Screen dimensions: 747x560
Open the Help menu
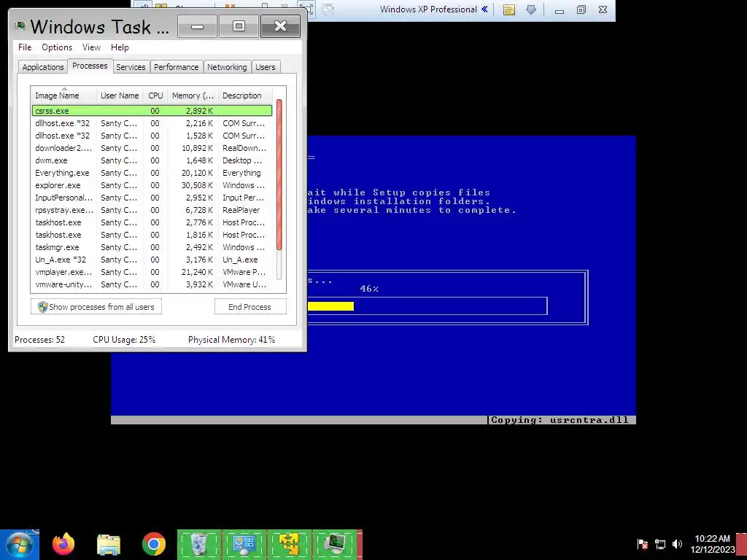(120, 47)
